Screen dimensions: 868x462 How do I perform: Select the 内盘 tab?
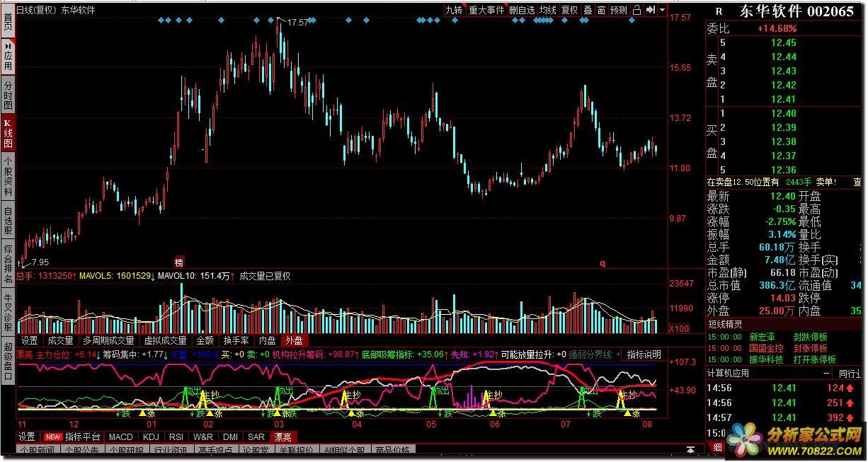[267, 340]
